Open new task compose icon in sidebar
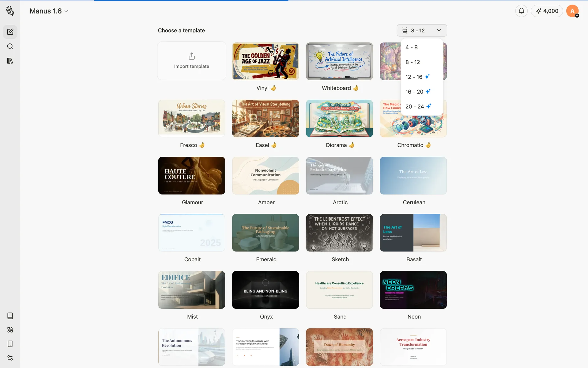Screen dimensions: 588x368 [x=10, y=32]
